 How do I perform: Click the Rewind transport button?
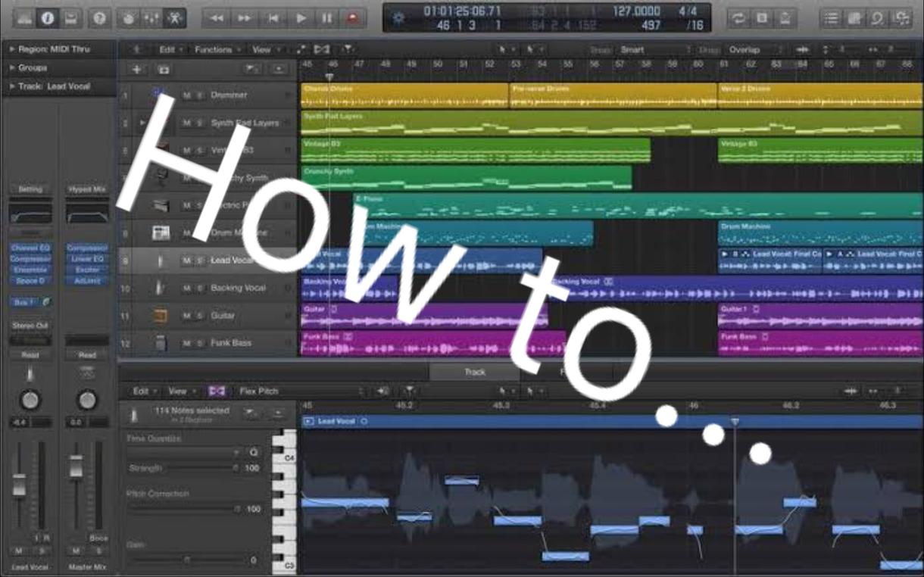pos(217,18)
